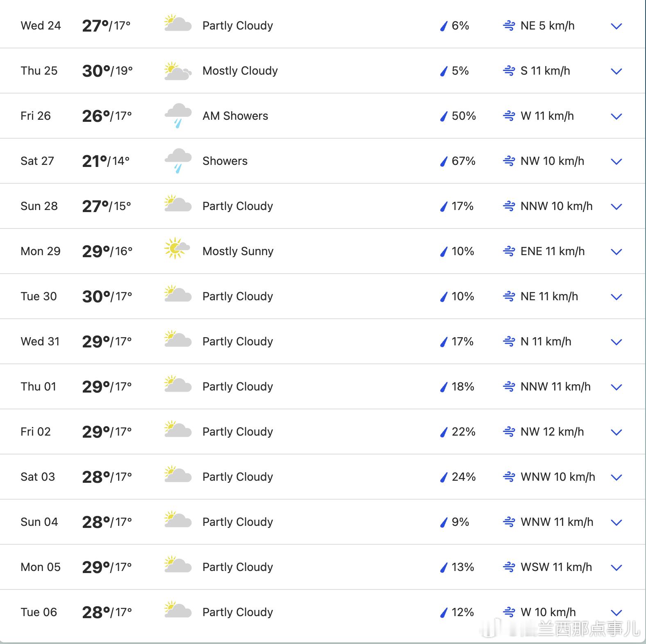Click the Showers weather icon for Sat 27
Image resolution: width=646 pixels, height=644 pixels.
click(x=177, y=161)
